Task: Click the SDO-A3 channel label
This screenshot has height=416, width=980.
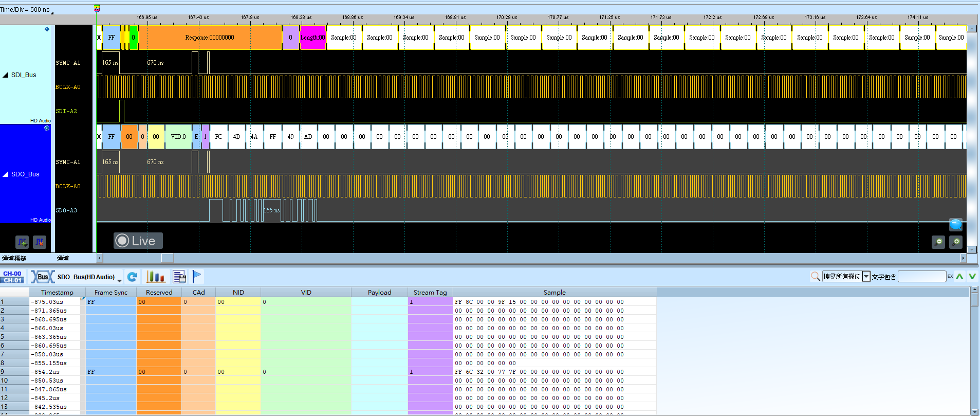Action: pos(66,210)
